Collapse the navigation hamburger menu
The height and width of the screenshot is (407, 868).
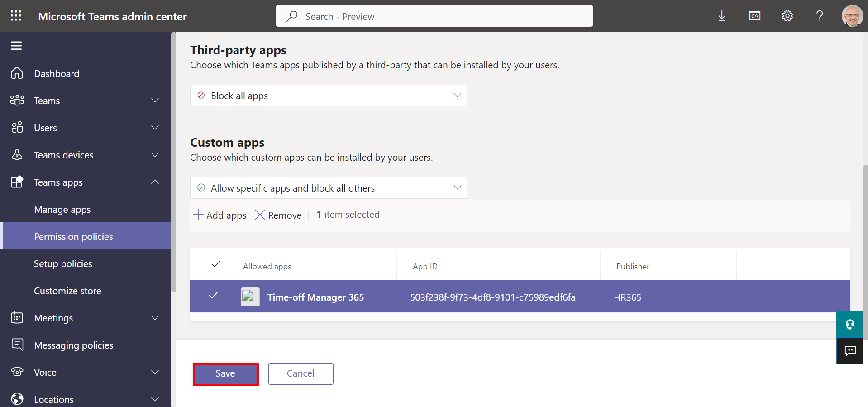pyautogui.click(x=16, y=46)
